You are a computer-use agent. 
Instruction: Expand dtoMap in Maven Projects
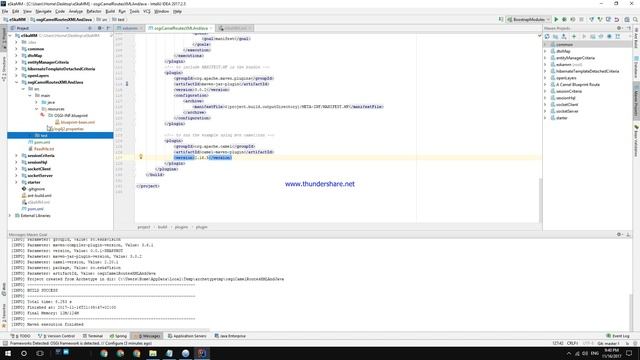(x=545, y=51)
